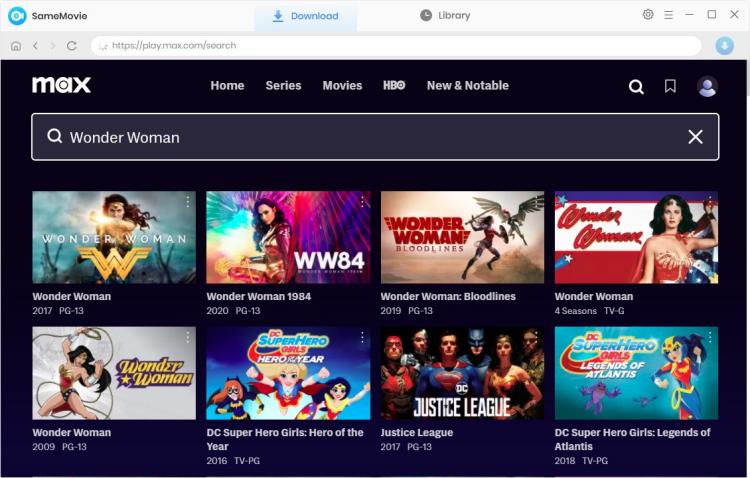The height and width of the screenshot is (478, 750).
Task: Open the WW84 poster thumbnail
Action: pyautogui.click(x=288, y=237)
